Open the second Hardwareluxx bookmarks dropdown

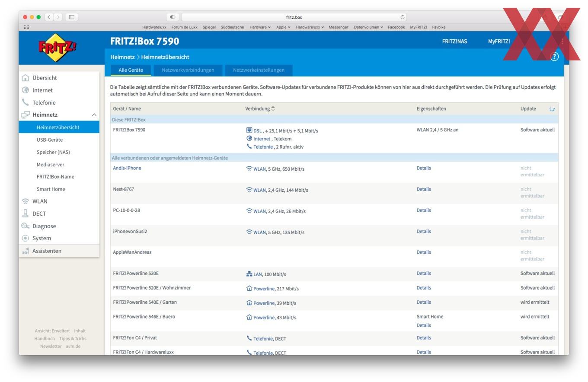point(310,27)
